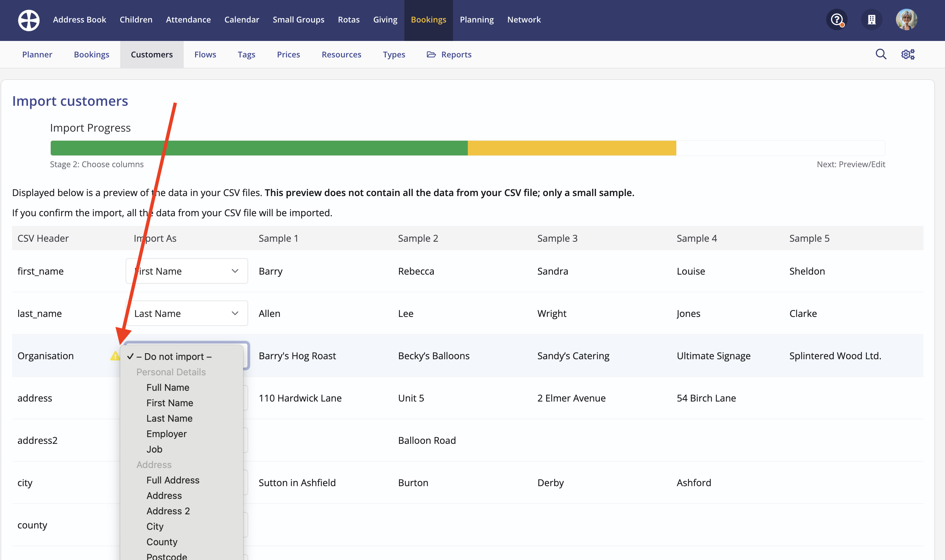Click the building organisation icon

tap(871, 19)
